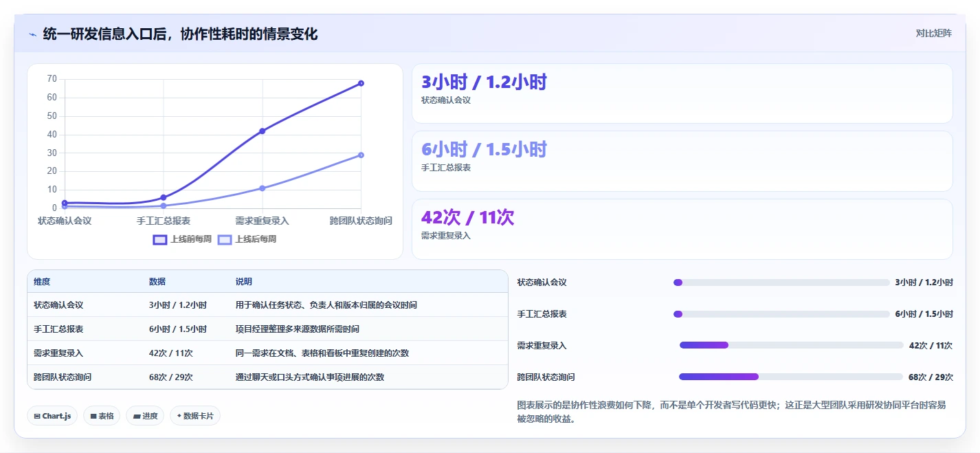The image size is (980, 453).
Task: Click the footnote paragraph beginning 图表展示的是
Action: click(x=731, y=411)
